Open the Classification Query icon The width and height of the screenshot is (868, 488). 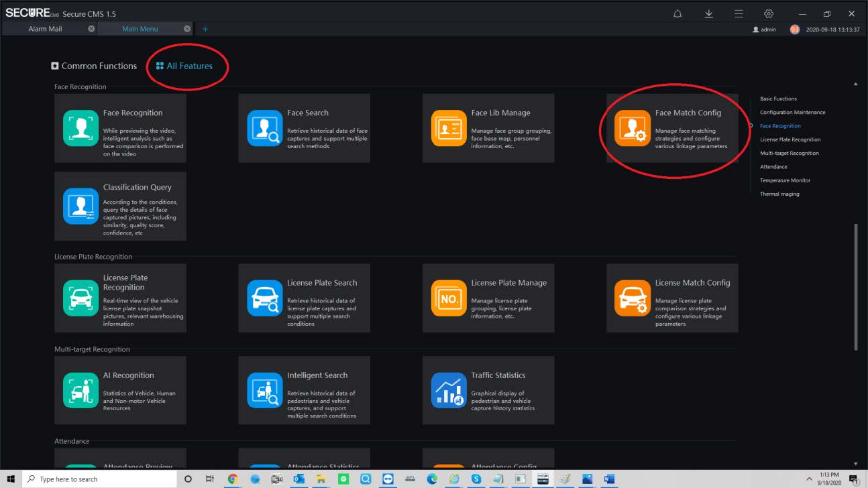pos(80,206)
